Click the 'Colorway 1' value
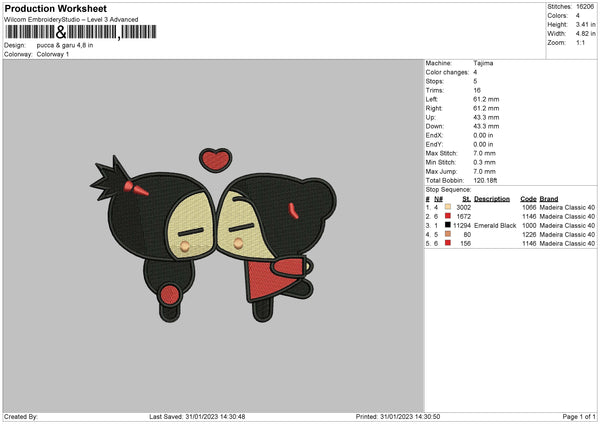Viewport: 600px width, 424px height. (x=53, y=54)
